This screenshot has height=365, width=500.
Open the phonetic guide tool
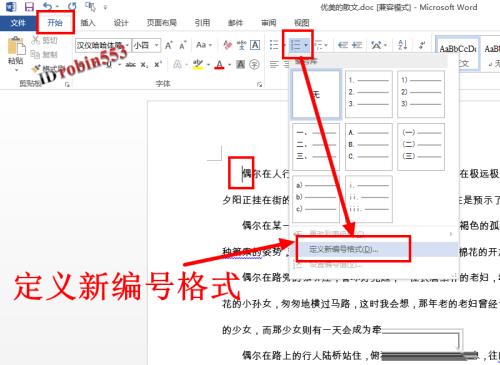(241, 45)
